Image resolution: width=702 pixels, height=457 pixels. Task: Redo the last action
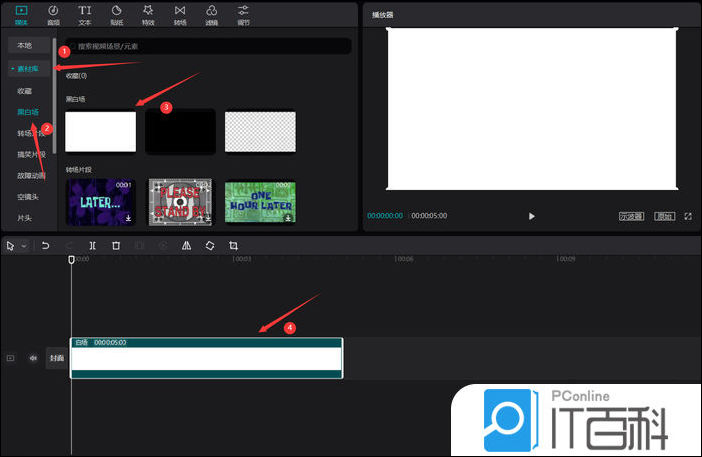(69, 245)
